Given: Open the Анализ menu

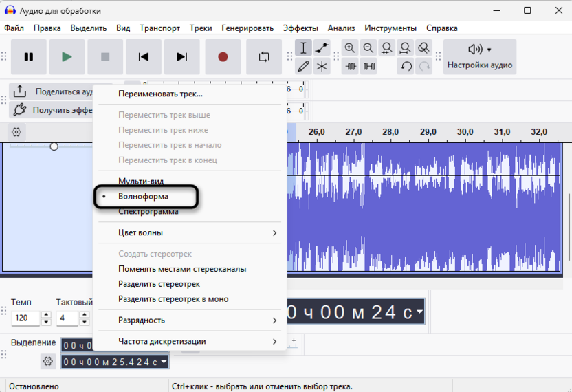Looking at the screenshot, I should pyautogui.click(x=342, y=28).
